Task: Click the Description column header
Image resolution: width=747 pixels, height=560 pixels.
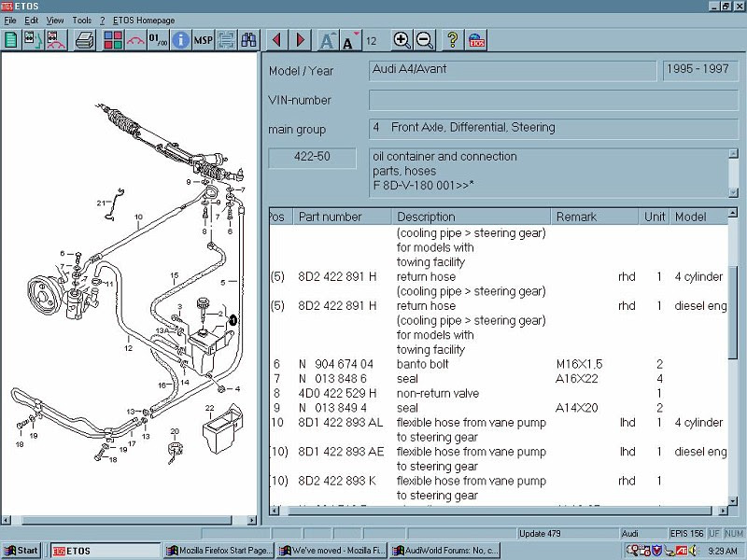Action: [471, 217]
